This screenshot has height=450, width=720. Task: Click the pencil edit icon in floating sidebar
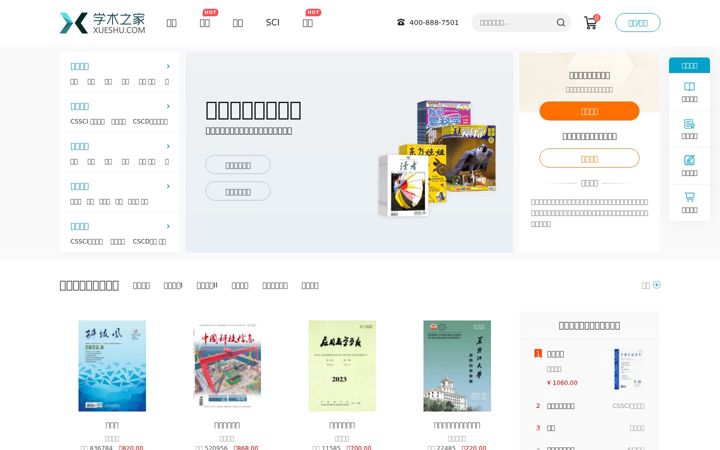[x=689, y=160]
